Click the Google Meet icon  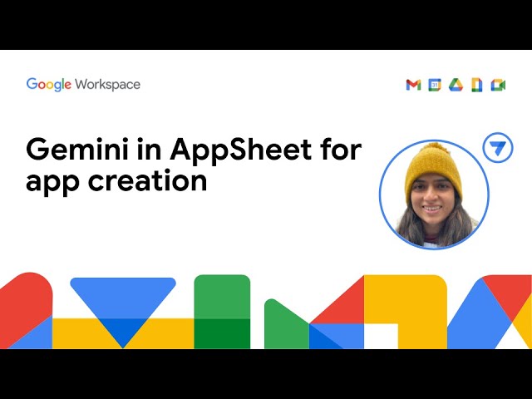(x=498, y=85)
